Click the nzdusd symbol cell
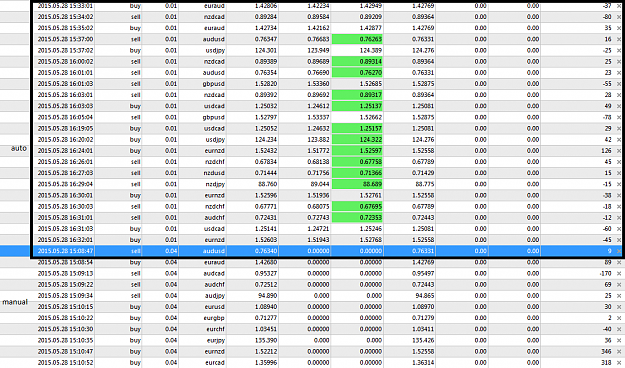The height and width of the screenshot is (368, 625). click(214, 173)
